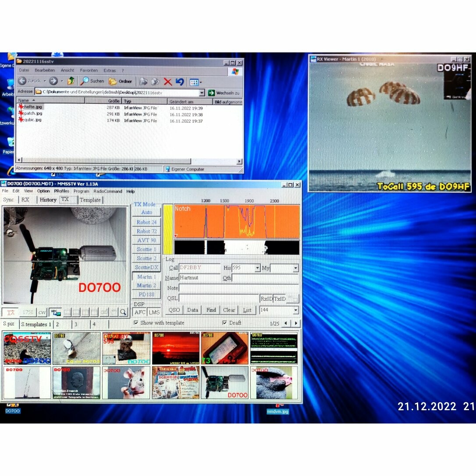Click the magnifier icon below the TX preview
The height and width of the screenshot is (476, 476).
coord(123,312)
